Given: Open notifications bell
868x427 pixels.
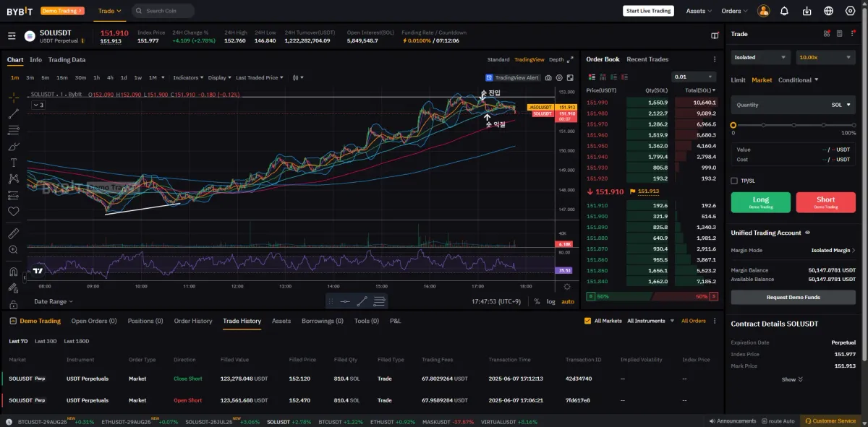Looking at the screenshot, I should coord(785,11).
